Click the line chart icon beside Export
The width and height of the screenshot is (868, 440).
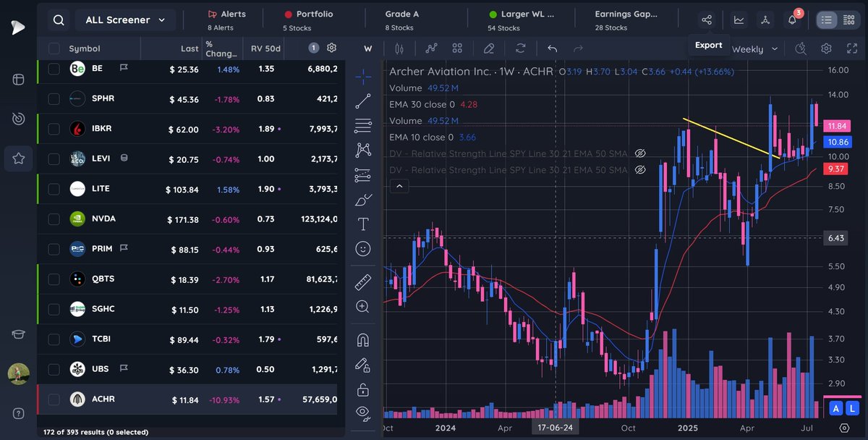[x=739, y=20]
